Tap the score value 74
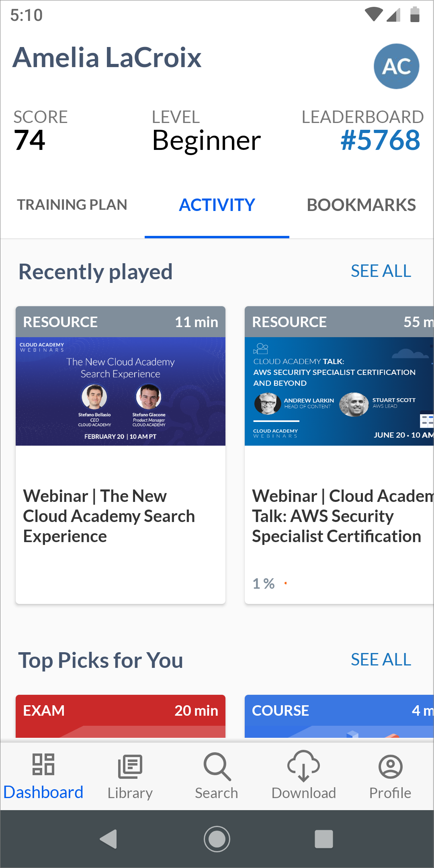 pyautogui.click(x=30, y=140)
